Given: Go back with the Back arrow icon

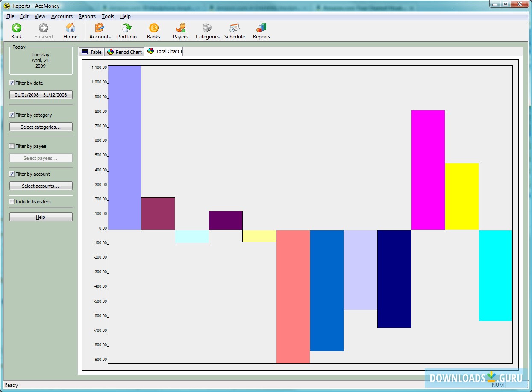Looking at the screenshot, I should click(x=17, y=28).
